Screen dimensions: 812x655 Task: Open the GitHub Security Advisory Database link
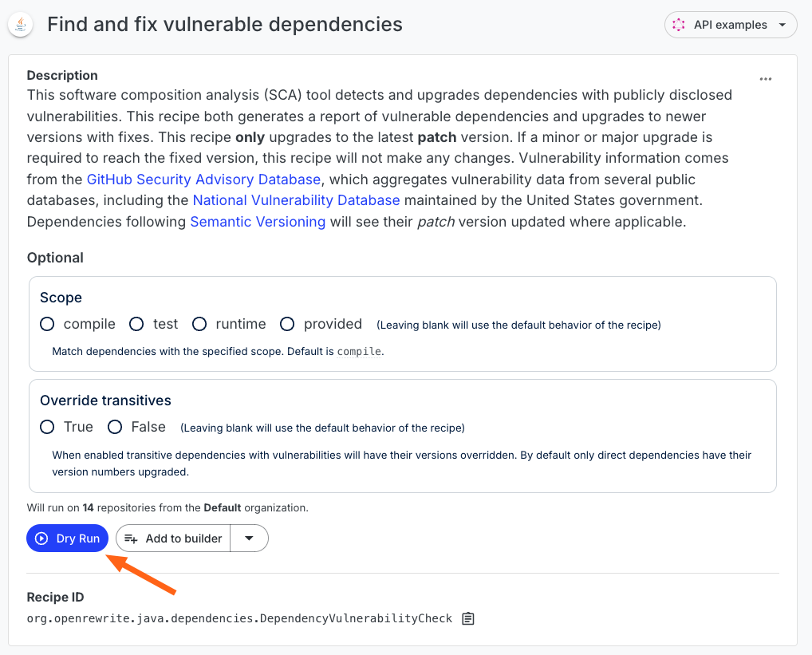point(203,180)
